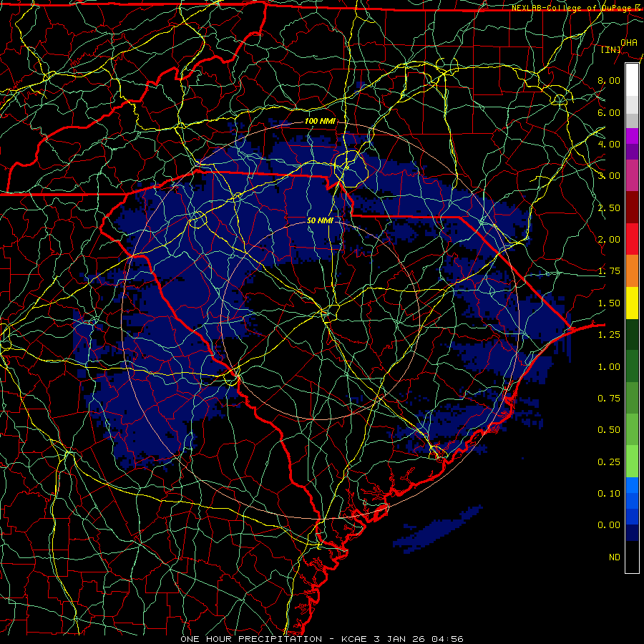The height and width of the screenshot is (644, 644).
Task: Pick the black swatch beside ND
Action: click(x=632, y=557)
